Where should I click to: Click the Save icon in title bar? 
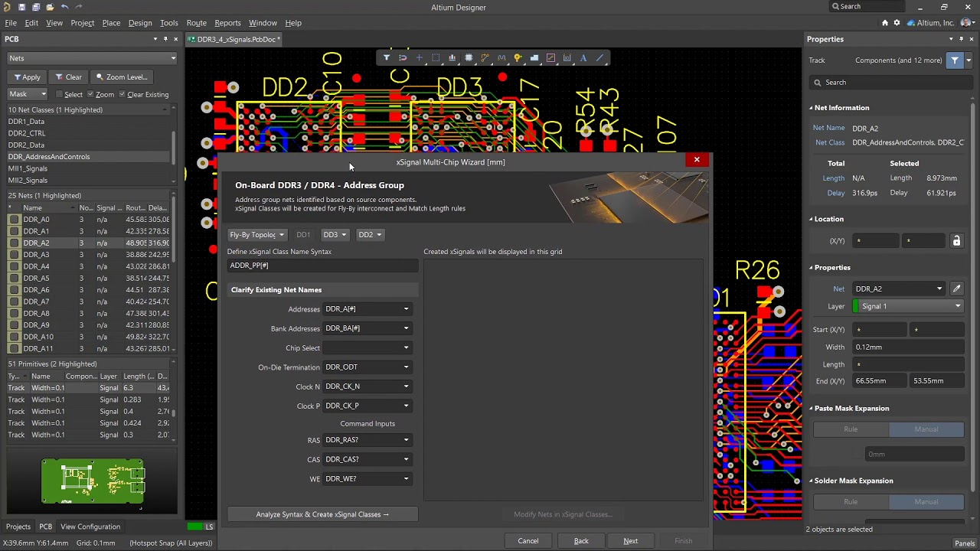coord(21,7)
